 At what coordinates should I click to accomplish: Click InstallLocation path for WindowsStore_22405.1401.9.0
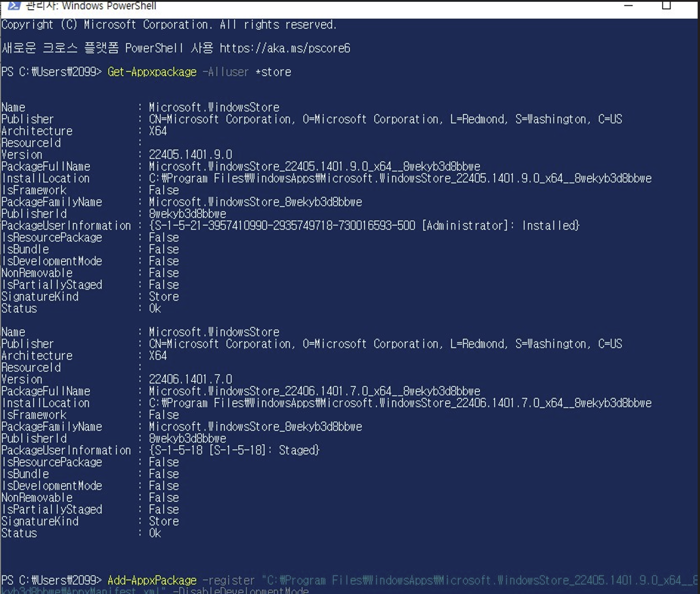point(400,178)
